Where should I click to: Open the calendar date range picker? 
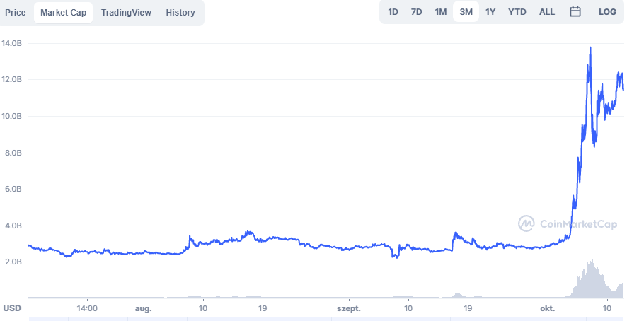[575, 12]
